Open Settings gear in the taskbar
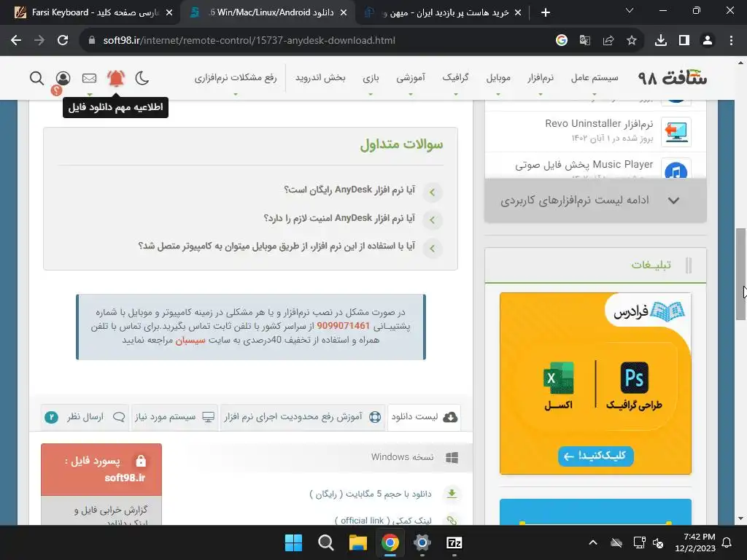This screenshot has height=560, width=747. tap(422, 542)
